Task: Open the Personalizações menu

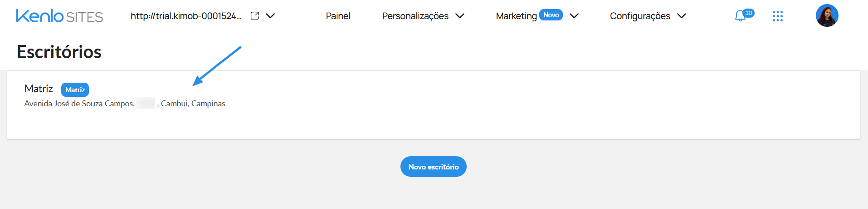Action: tap(415, 16)
